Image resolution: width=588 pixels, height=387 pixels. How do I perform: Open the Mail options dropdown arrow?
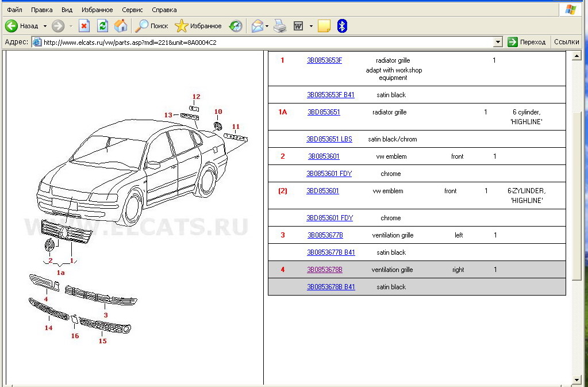pos(267,26)
